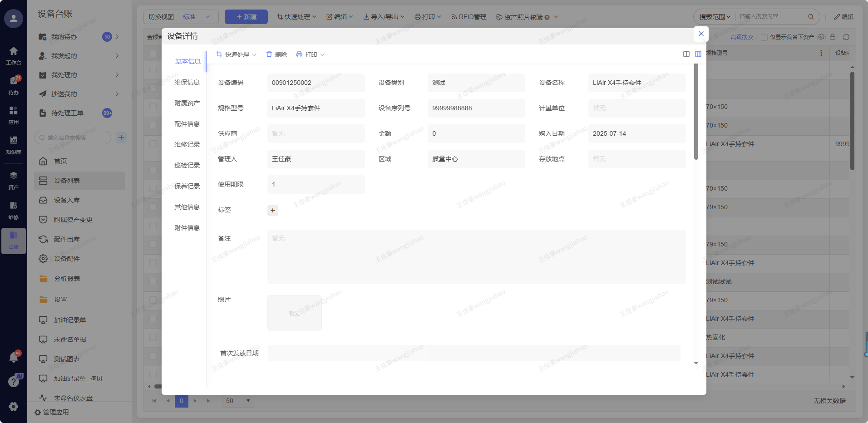Open the knowledge base sidebar icon
Viewport: 868px width, 423px height.
click(x=14, y=144)
